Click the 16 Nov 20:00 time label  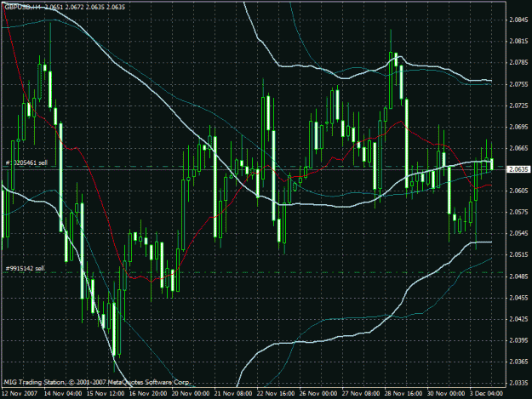[x=148, y=394]
